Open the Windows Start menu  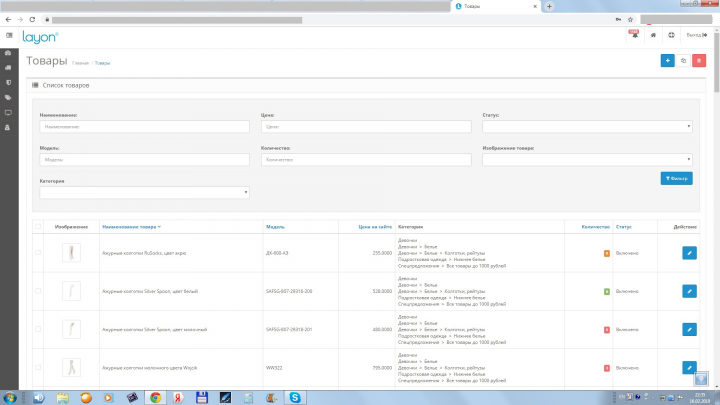pos(10,397)
